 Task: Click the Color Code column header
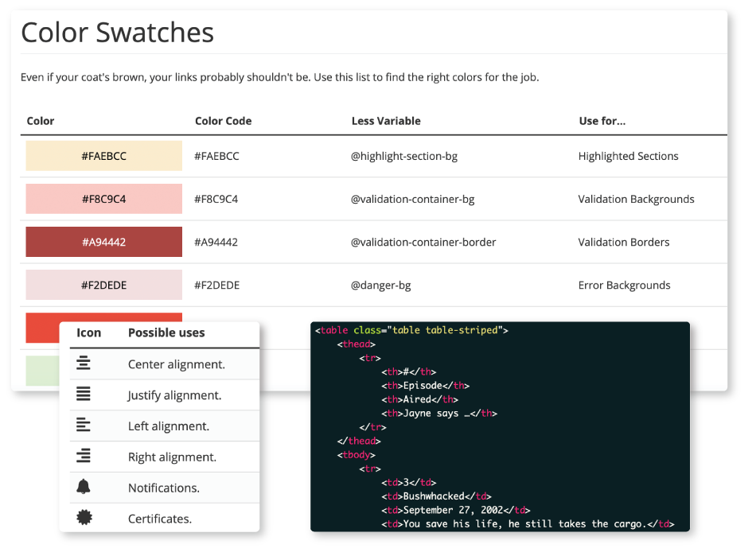[224, 121]
